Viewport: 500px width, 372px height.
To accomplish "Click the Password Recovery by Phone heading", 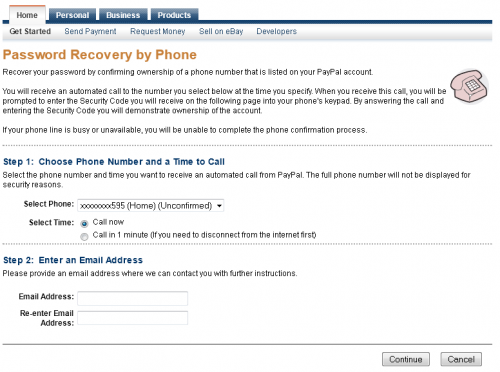I will pos(100,55).
